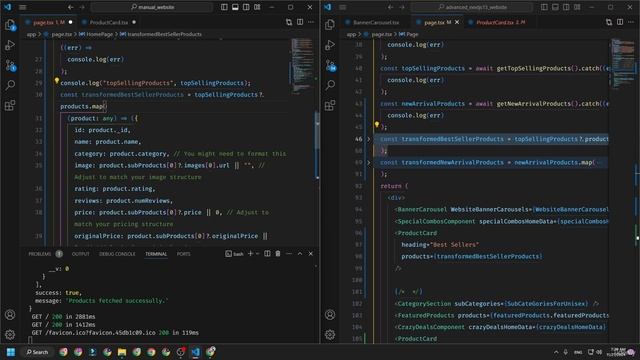640x360 pixels.
Task: Expand folded region at line 69
Action: (369, 162)
